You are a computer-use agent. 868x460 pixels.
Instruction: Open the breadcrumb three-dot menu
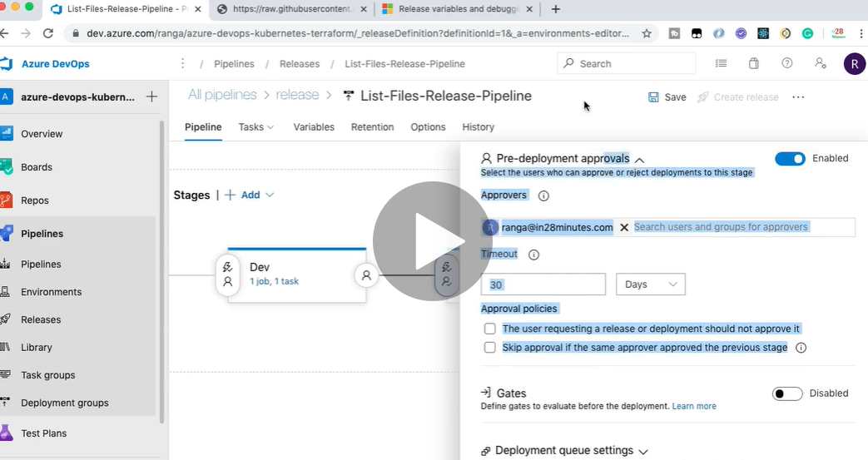tap(182, 63)
